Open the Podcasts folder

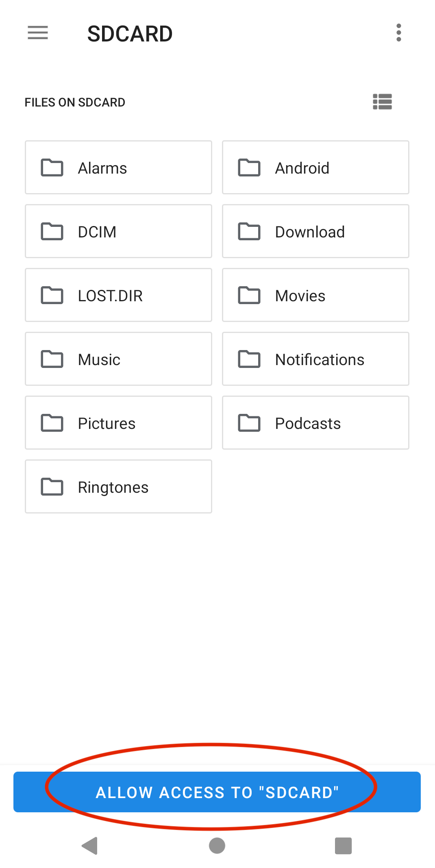tap(315, 423)
